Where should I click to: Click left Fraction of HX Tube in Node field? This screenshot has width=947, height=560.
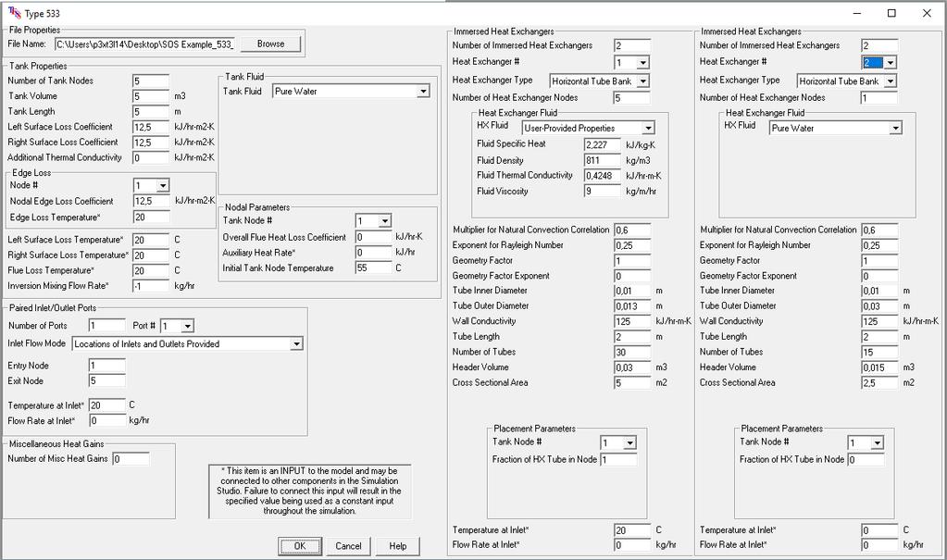(x=618, y=460)
